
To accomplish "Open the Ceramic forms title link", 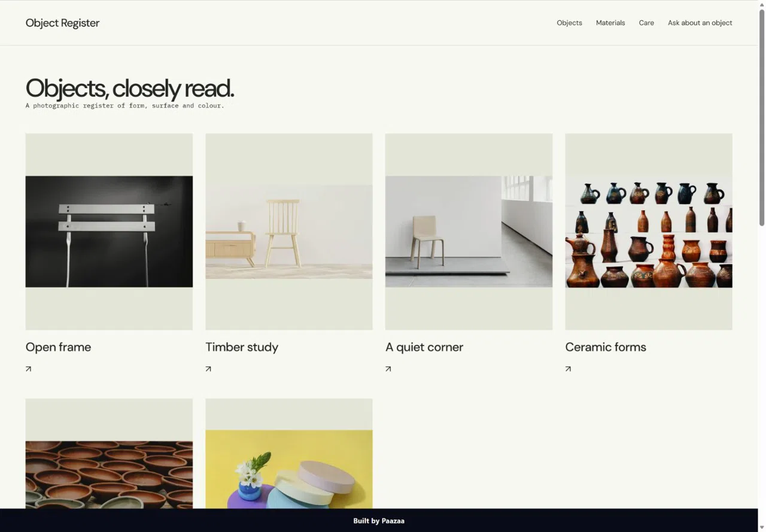I will pos(606,347).
